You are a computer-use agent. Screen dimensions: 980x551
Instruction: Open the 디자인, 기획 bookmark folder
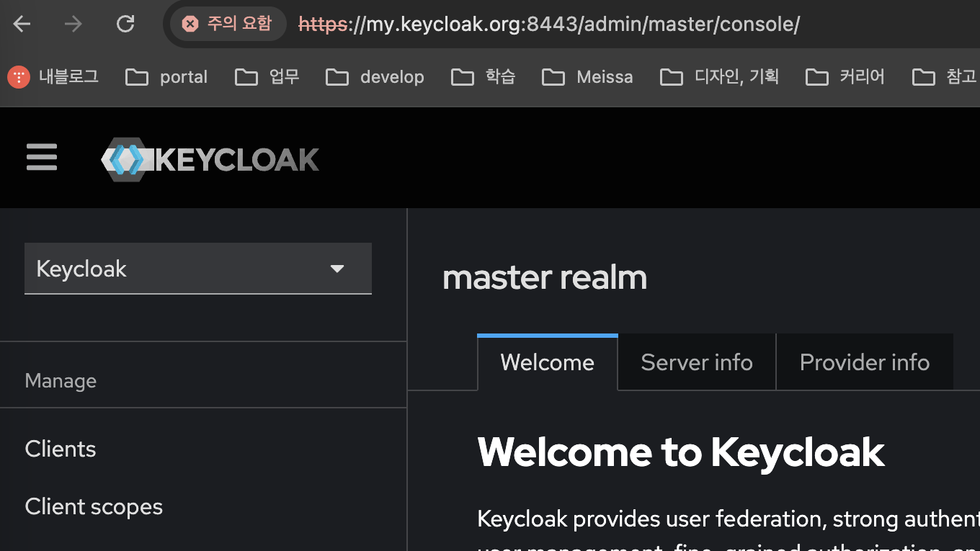point(719,77)
